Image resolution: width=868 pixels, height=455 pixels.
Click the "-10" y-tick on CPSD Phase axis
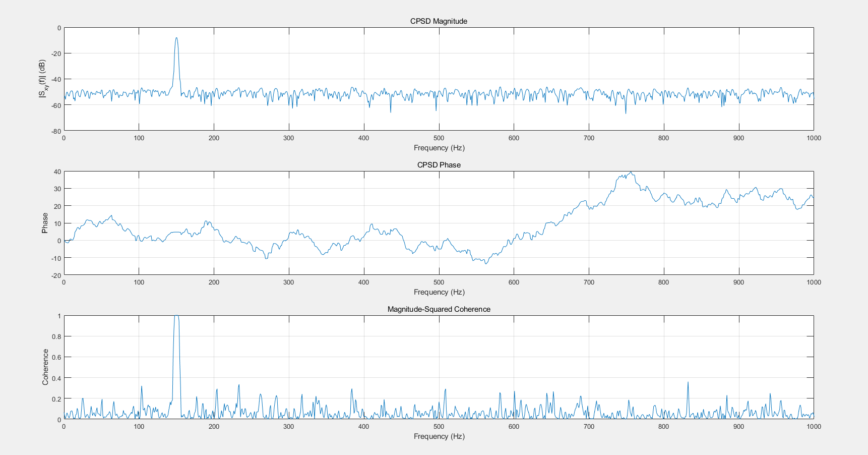(55, 258)
